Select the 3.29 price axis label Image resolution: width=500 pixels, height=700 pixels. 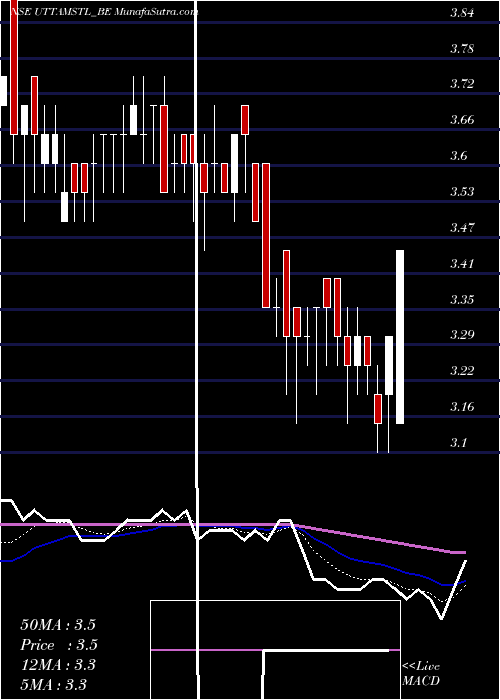coord(462,335)
